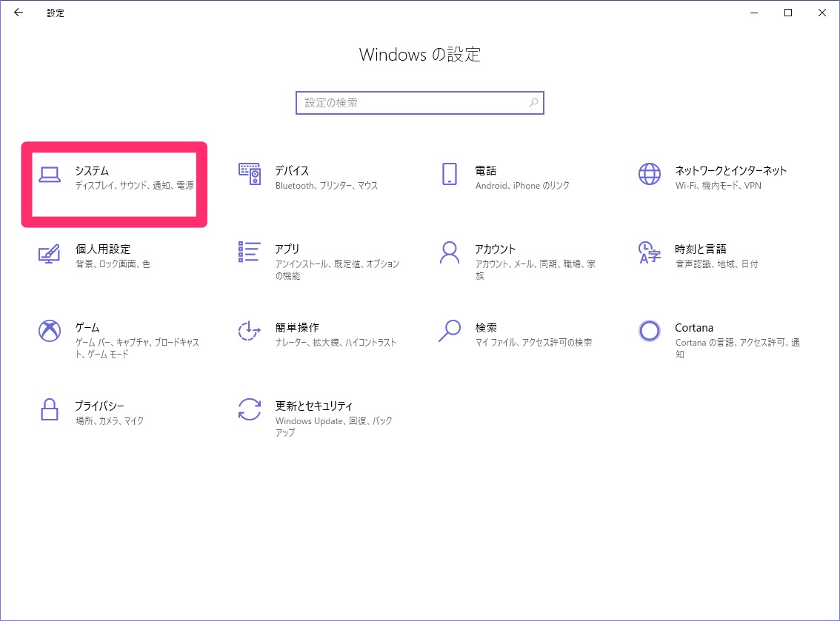Click the プライバシー padlock icon
This screenshot has width=840, height=621.
coord(50,409)
